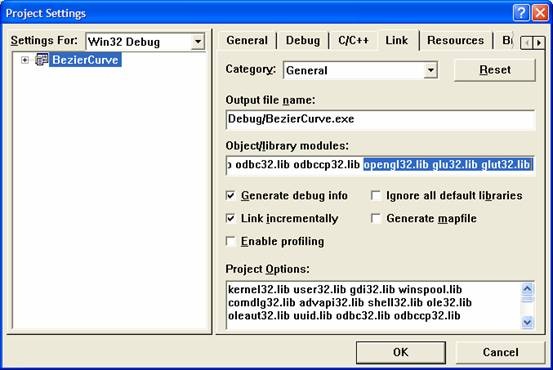This screenshot has height=370, width=553.
Task: Click Project Options scroll up arrow
Action: [x=527, y=290]
